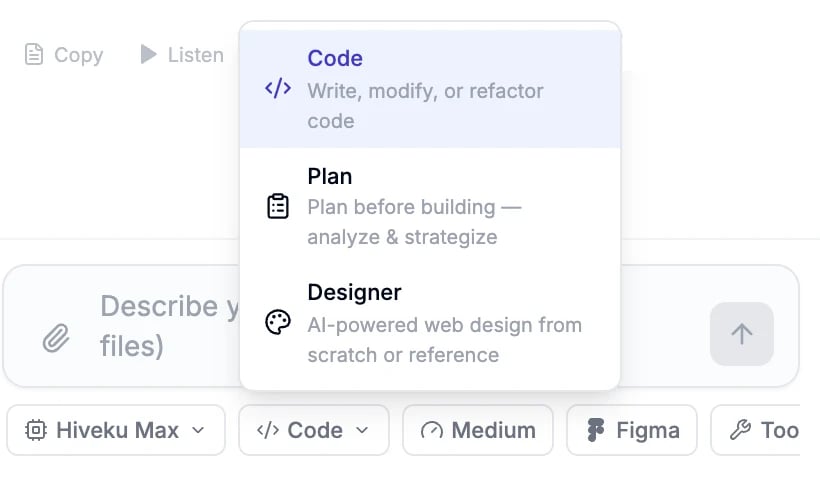Click the palette icon next to Designer
This screenshot has height=480, width=820.
tap(278, 322)
